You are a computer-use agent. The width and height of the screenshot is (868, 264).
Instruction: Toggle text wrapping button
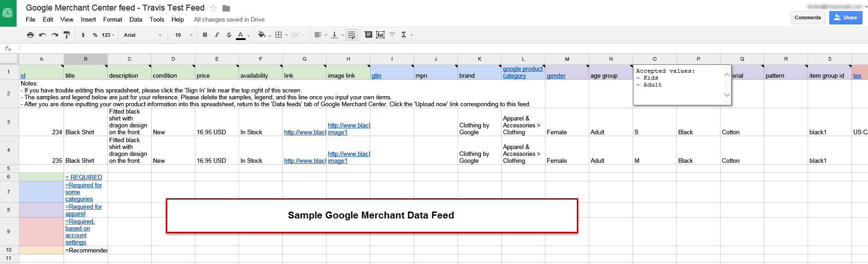coord(352,35)
